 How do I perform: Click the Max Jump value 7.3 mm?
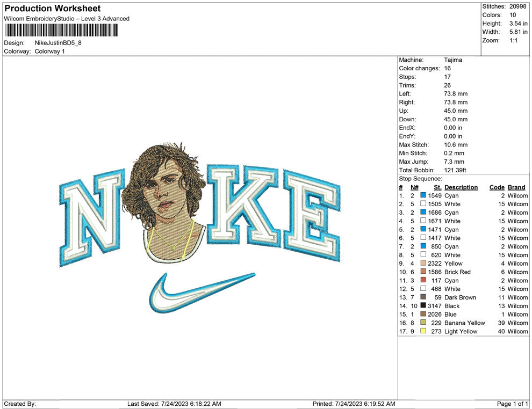point(454,162)
